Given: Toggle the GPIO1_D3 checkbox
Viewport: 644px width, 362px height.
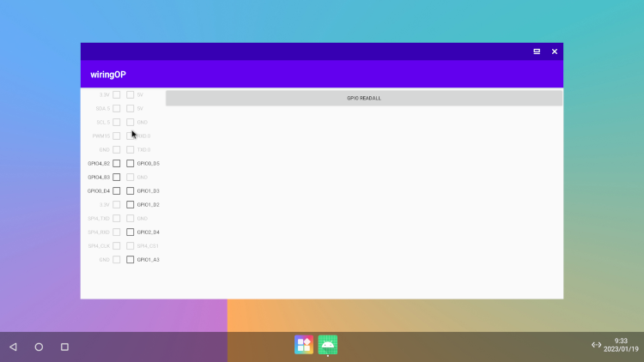Looking at the screenshot, I should 131,190.
